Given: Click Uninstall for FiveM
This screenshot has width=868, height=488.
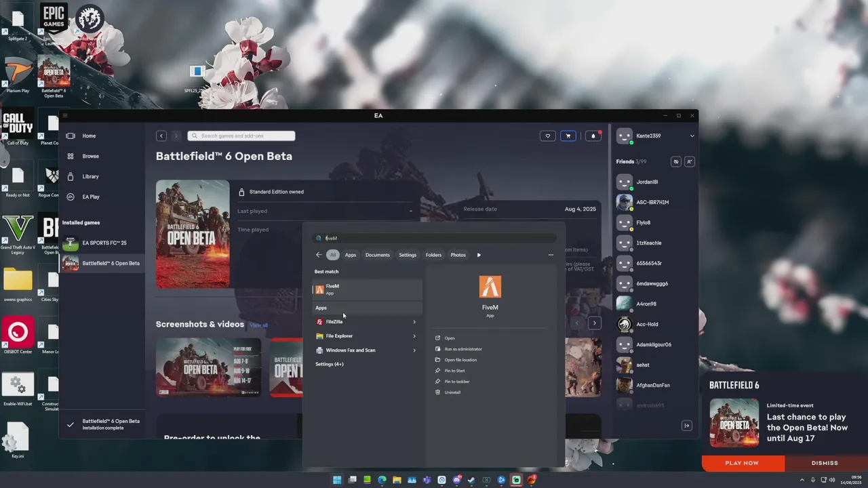Looking at the screenshot, I should pos(448,392).
